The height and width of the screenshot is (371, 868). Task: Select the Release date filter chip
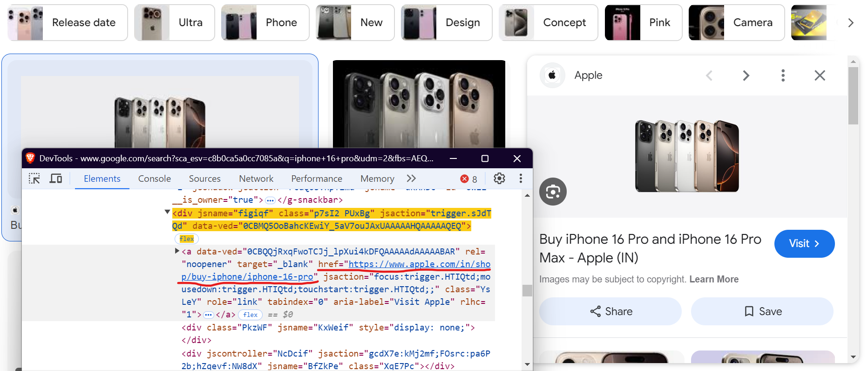pos(68,22)
